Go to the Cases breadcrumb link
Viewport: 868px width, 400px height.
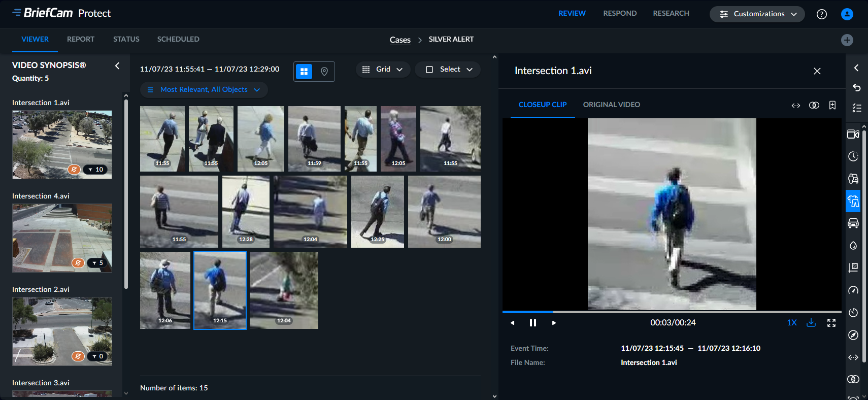(400, 40)
